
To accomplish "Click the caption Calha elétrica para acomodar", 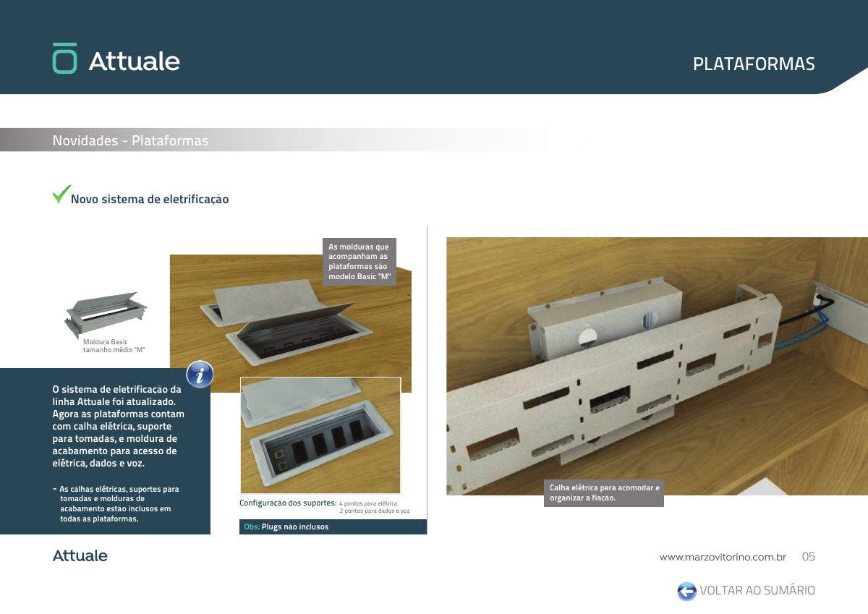I will tap(604, 493).
